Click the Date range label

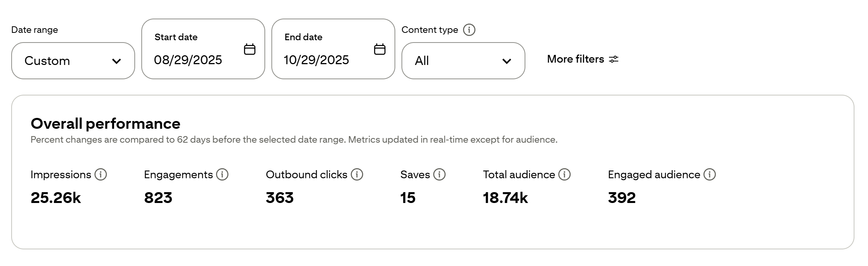pyautogui.click(x=34, y=30)
